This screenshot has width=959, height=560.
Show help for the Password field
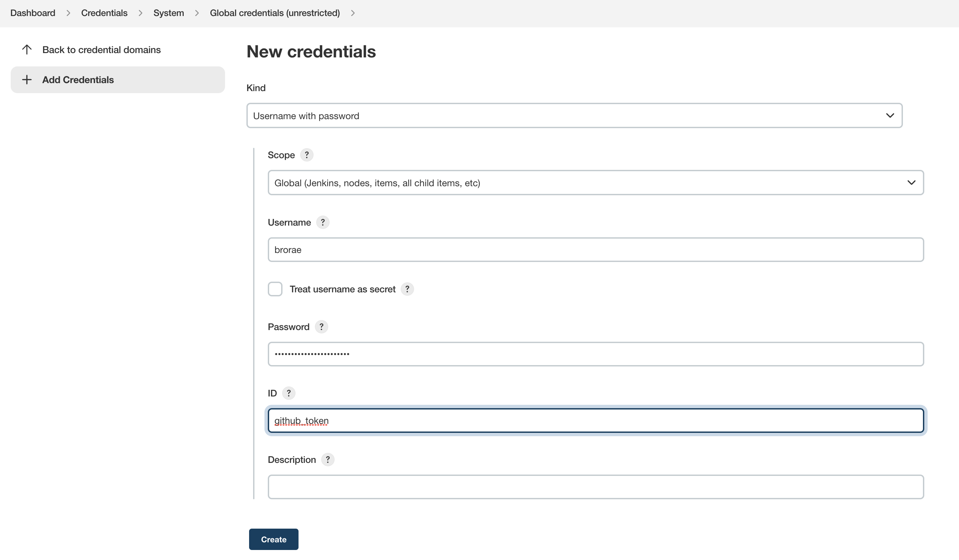click(x=321, y=327)
